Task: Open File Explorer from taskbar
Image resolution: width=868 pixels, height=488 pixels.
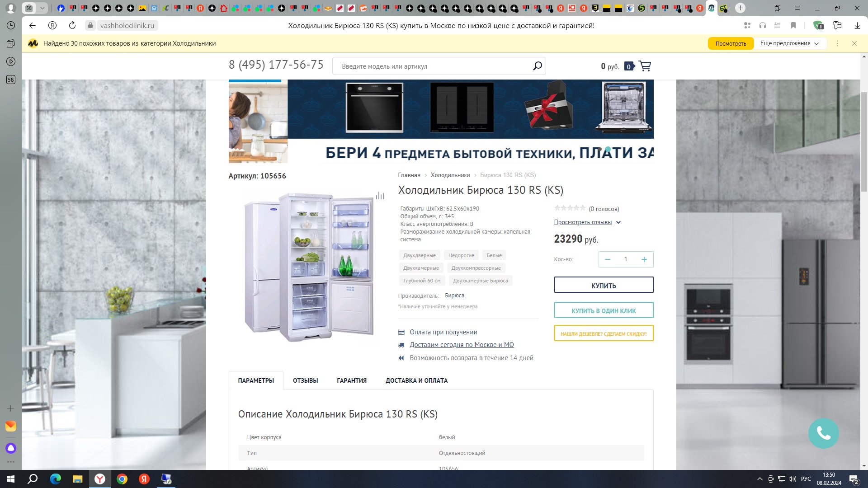Action: (x=77, y=479)
